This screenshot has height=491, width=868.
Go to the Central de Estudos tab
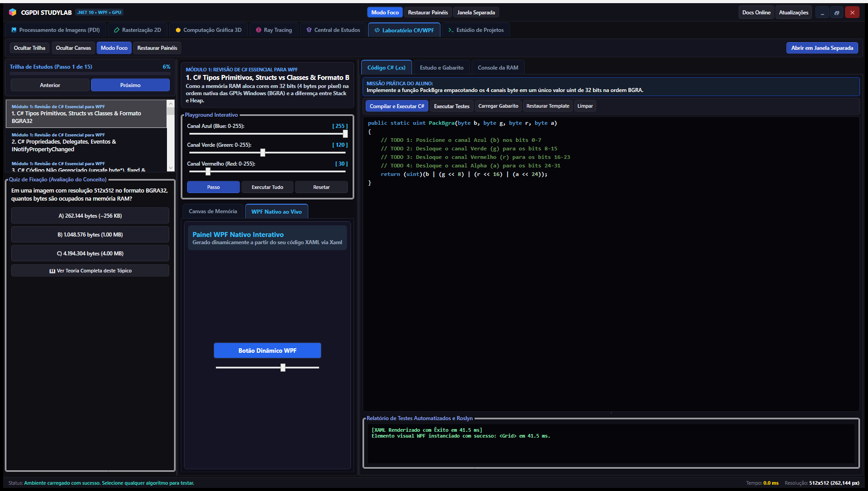point(333,30)
